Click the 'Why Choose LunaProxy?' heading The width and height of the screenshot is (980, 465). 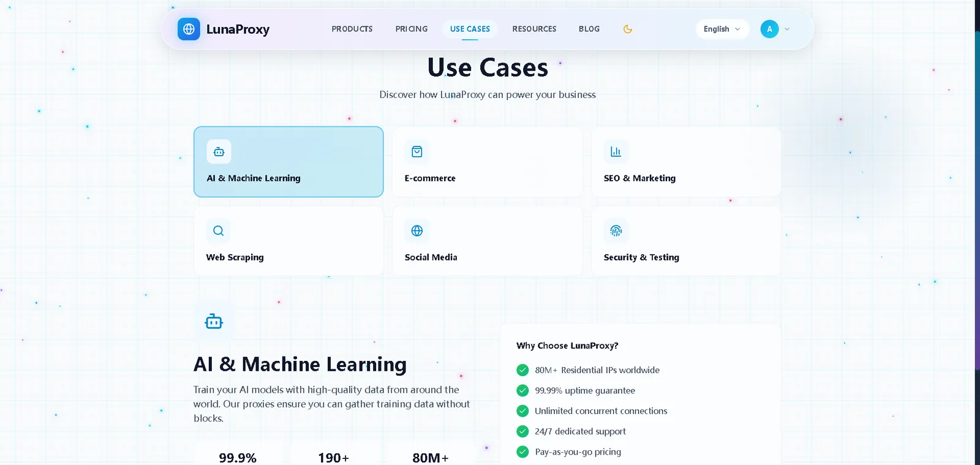[x=567, y=346]
